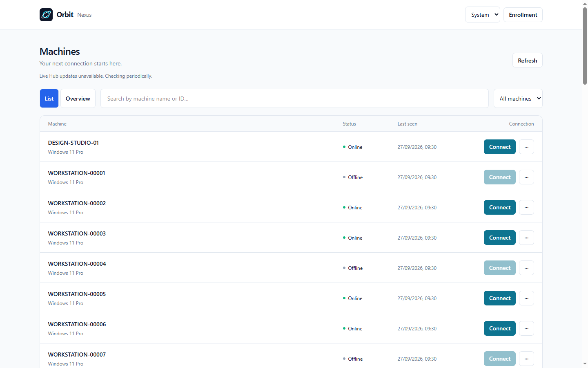Select the WORKSTATION-00007 machine name
588x368 pixels.
coord(77,355)
